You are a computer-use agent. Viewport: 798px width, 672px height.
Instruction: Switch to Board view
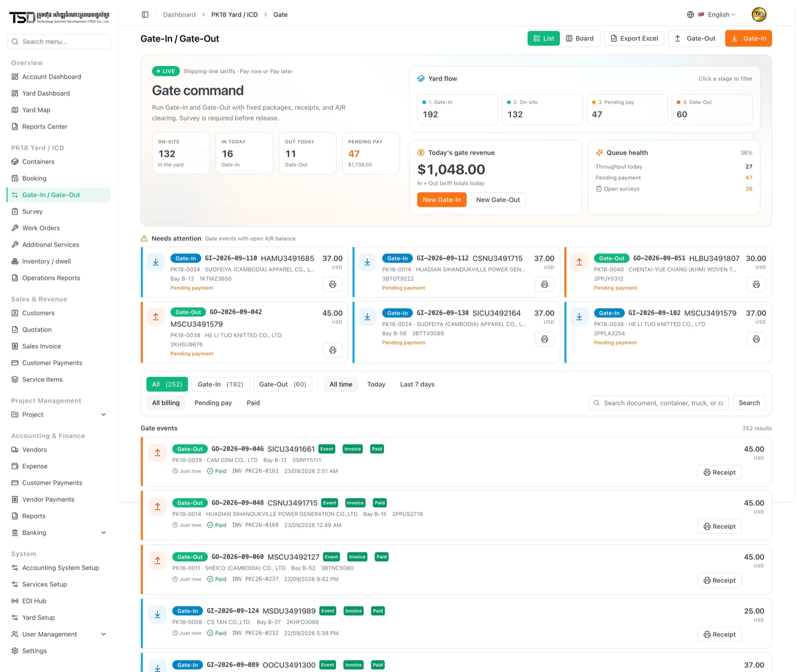click(x=579, y=39)
